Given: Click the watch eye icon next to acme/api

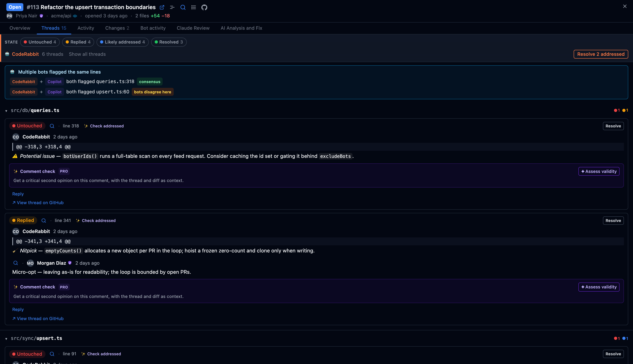Looking at the screenshot, I should pyautogui.click(x=75, y=16).
